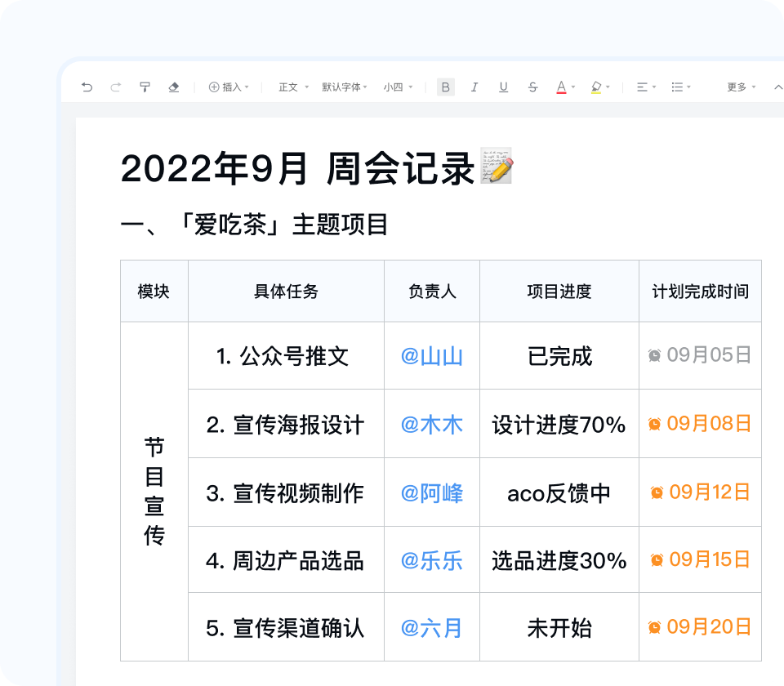Open the 小四 font size dropdown
This screenshot has height=686, width=784.
[398, 87]
